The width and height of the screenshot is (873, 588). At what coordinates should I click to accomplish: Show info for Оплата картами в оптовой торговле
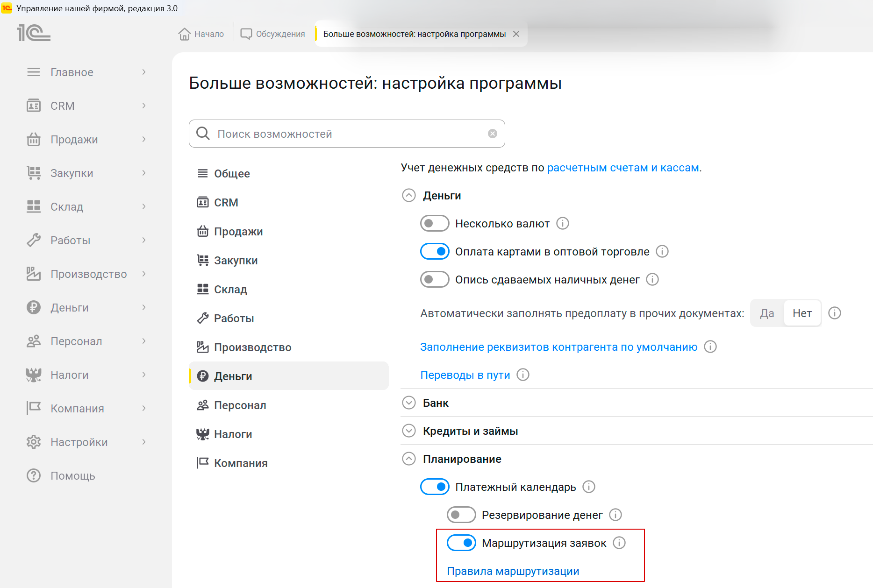(x=662, y=251)
